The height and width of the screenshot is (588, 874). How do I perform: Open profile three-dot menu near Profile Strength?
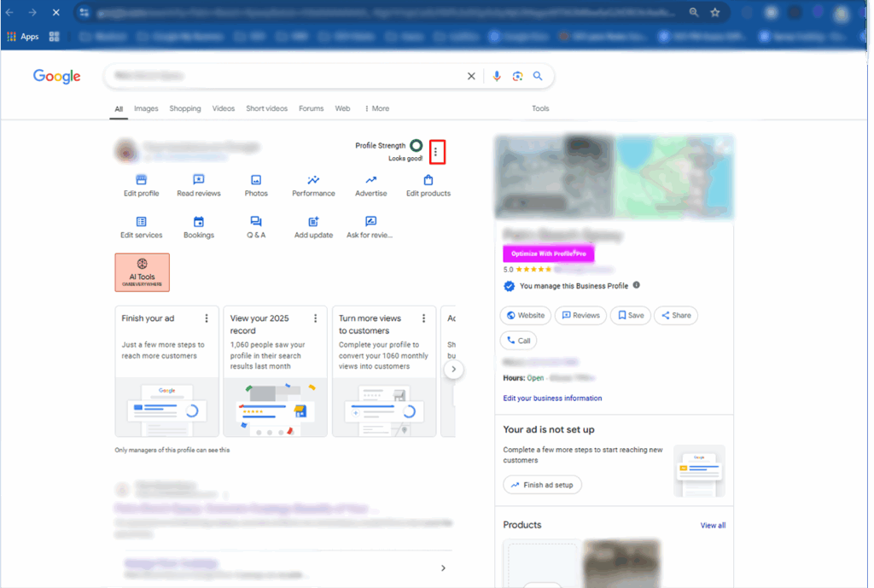[x=436, y=152]
